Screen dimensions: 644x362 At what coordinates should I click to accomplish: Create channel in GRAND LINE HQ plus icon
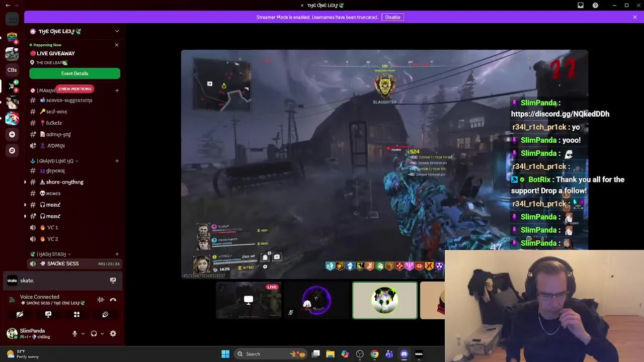[117, 161]
